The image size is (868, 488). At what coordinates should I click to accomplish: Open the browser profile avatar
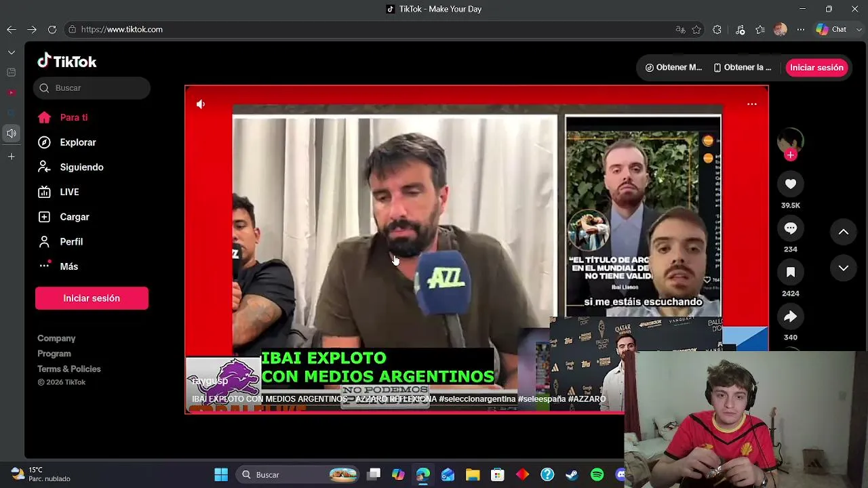(x=781, y=29)
